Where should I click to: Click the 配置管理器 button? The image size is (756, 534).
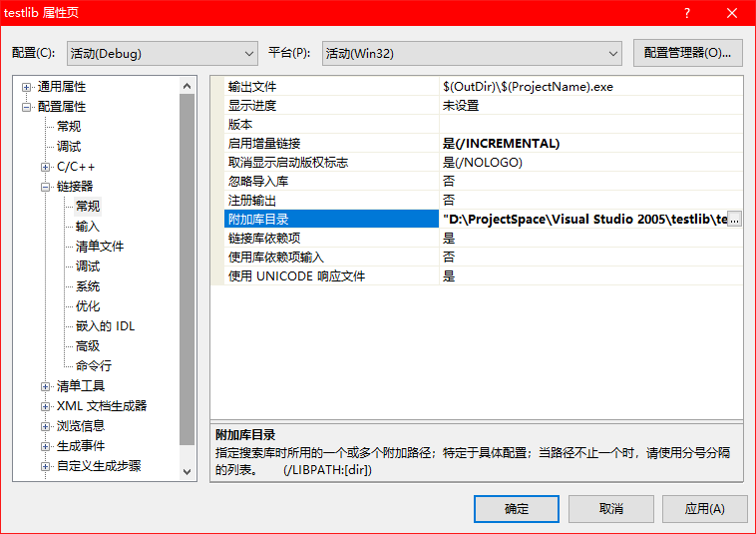(687, 53)
